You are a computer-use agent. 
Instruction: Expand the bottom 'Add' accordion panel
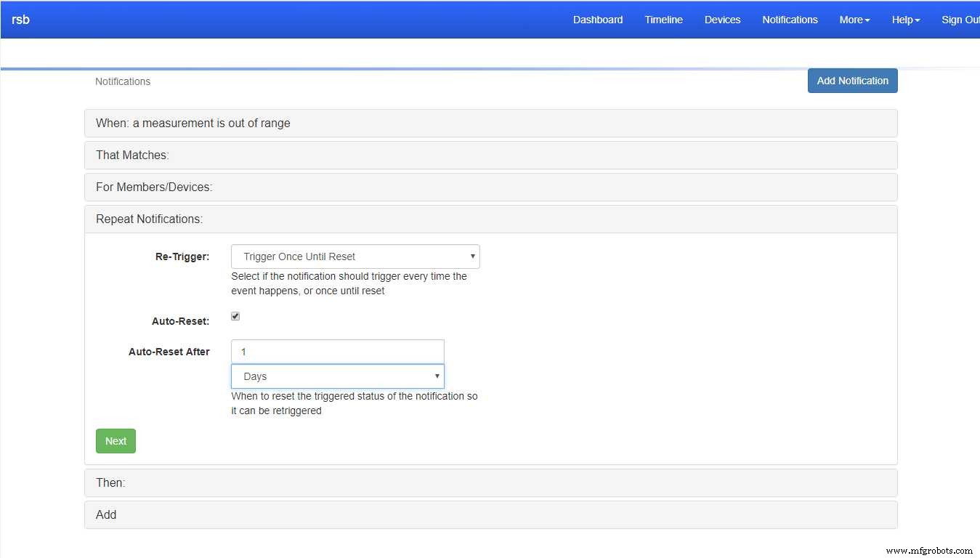[x=106, y=515]
